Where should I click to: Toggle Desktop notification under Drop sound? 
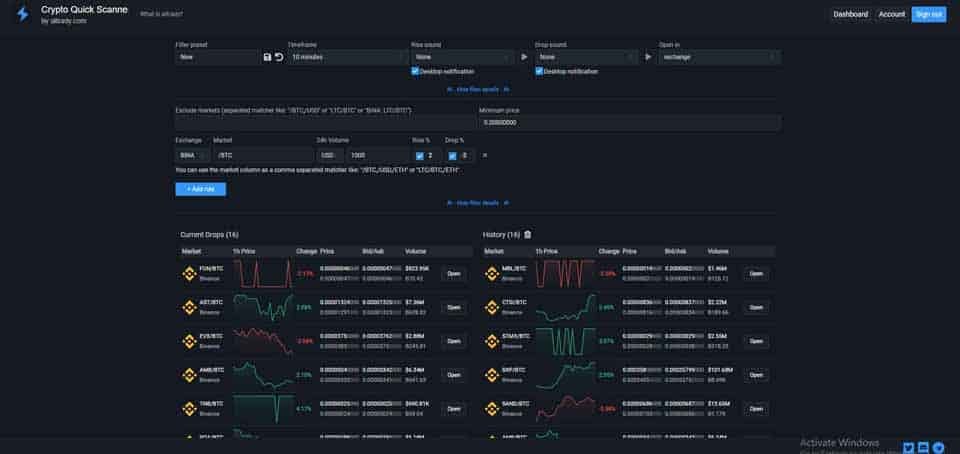click(x=539, y=71)
